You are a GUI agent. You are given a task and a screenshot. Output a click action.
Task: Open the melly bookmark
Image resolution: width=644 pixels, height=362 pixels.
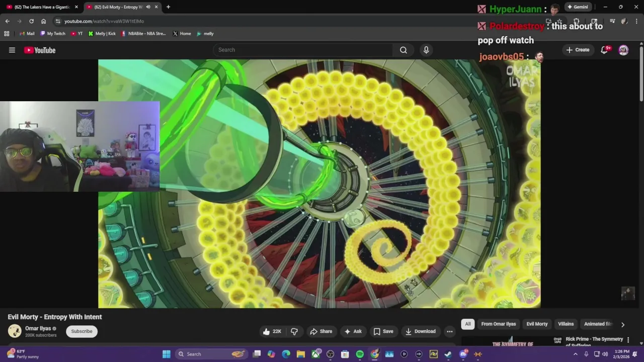[x=205, y=34]
